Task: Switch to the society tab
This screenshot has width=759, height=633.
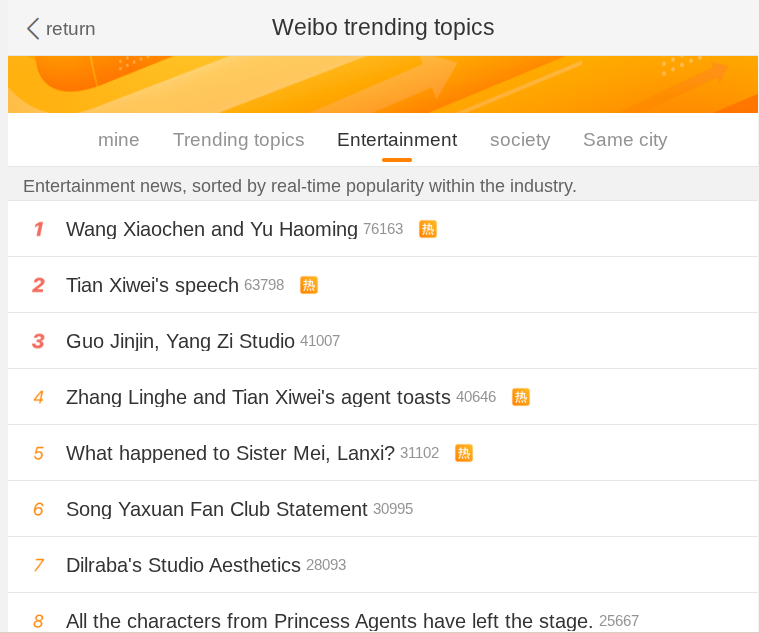Action: (x=520, y=140)
